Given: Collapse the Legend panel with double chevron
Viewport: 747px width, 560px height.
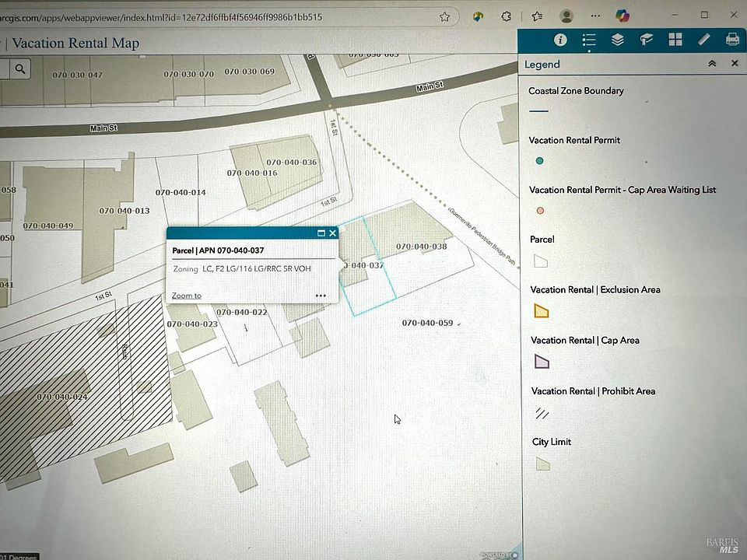Looking at the screenshot, I should tap(712, 64).
